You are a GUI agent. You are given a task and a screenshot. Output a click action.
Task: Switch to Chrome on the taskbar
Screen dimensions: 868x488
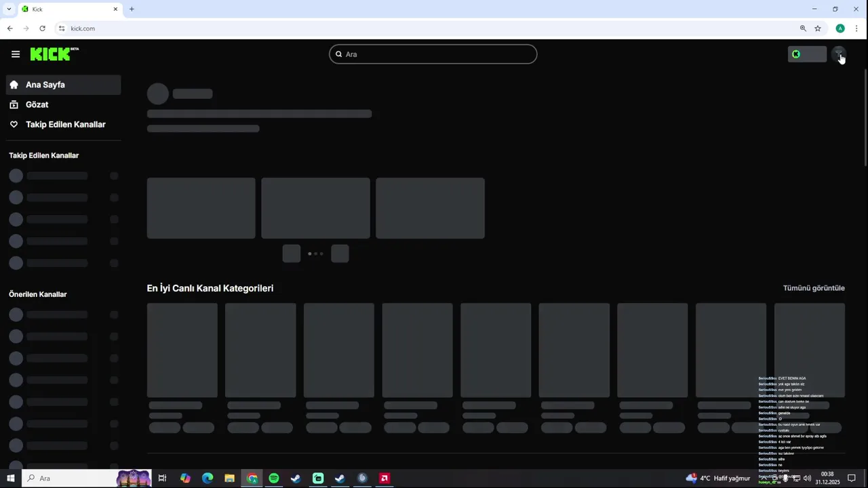pos(252,479)
